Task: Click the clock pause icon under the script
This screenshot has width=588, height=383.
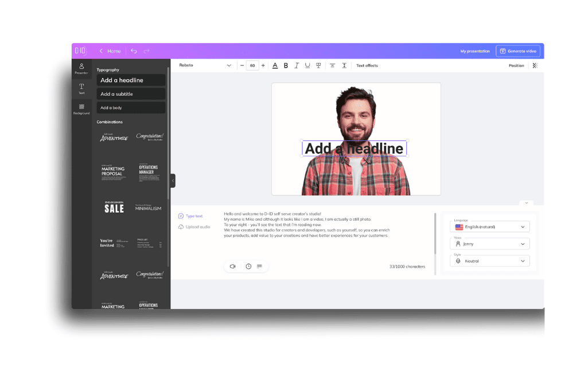Action: click(x=248, y=267)
